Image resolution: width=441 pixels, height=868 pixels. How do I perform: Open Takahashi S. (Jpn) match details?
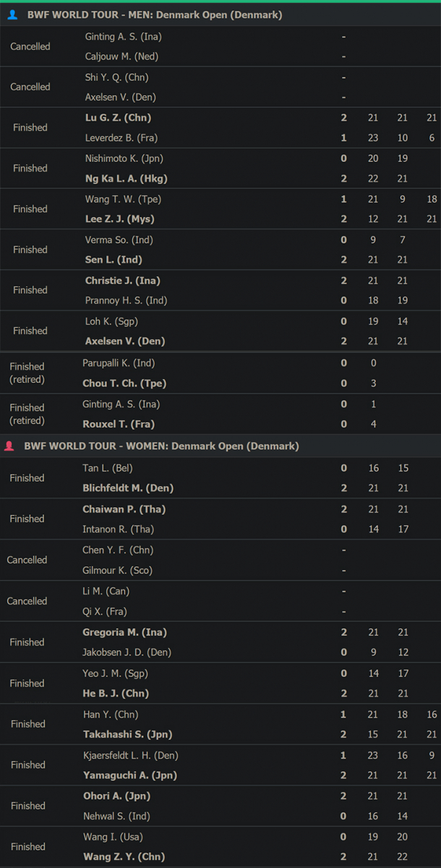click(220, 724)
